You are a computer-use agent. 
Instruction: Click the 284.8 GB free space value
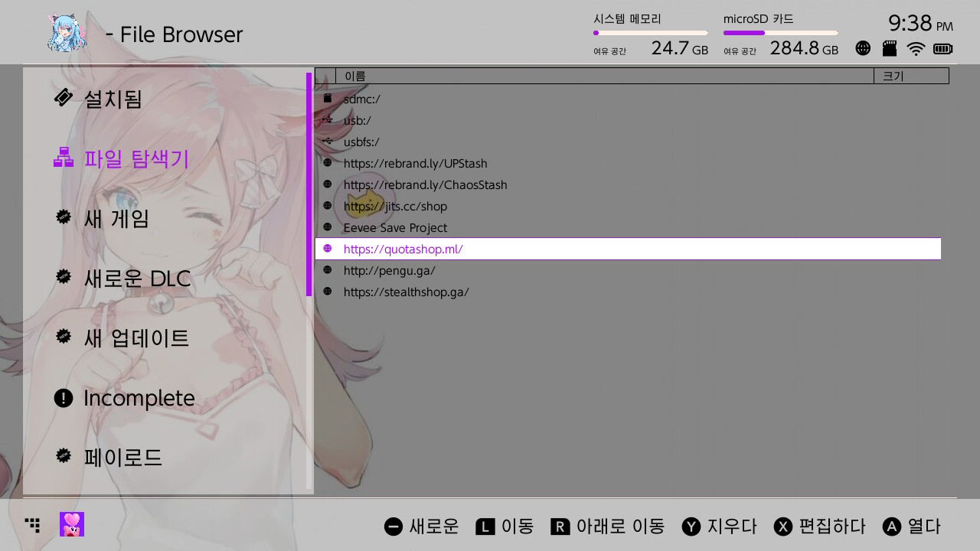(x=804, y=48)
